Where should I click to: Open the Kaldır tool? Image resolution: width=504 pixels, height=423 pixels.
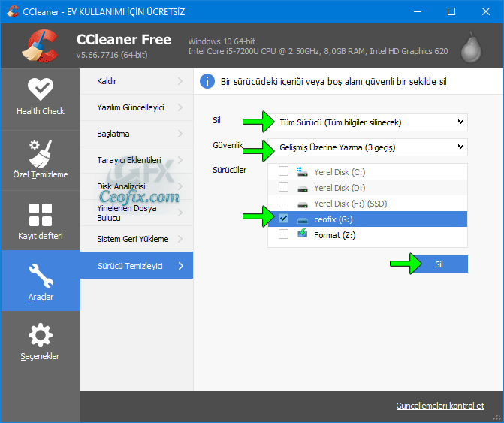pyautogui.click(x=137, y=81)
